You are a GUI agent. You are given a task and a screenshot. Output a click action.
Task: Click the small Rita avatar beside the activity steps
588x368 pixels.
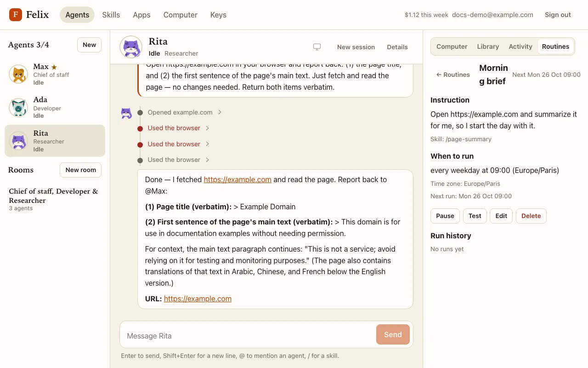pyautogui.click(x=126, y=113)
